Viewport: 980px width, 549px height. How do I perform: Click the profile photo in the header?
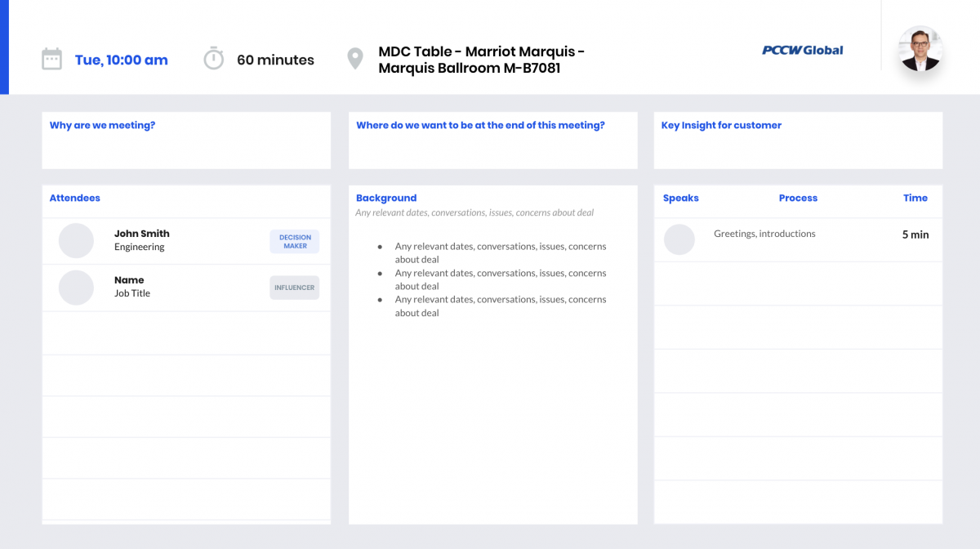[x=920, y=49]
